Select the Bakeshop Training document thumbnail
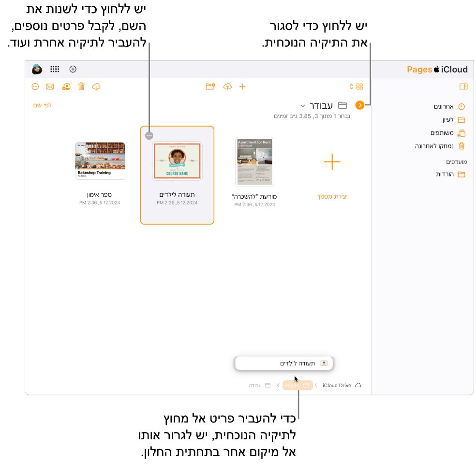 click(100, 161)
